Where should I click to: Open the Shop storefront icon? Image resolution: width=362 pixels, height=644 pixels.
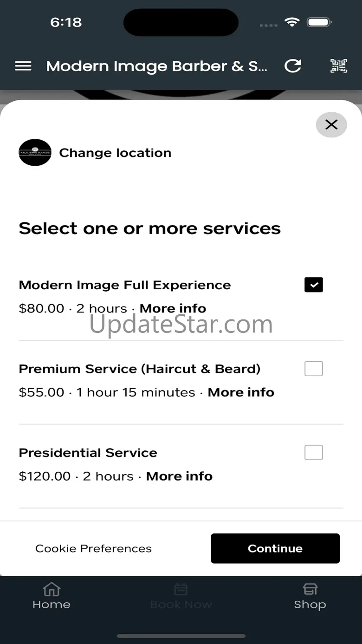click(310, 590)
